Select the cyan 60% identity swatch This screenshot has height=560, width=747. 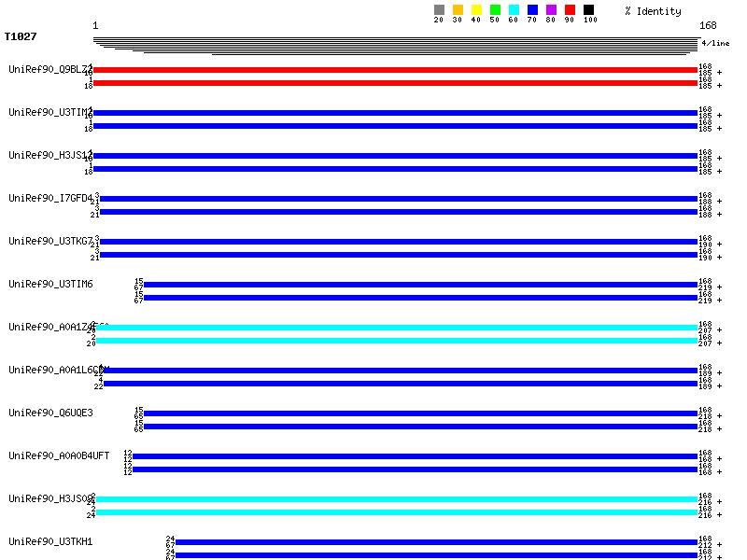(514, 10)
